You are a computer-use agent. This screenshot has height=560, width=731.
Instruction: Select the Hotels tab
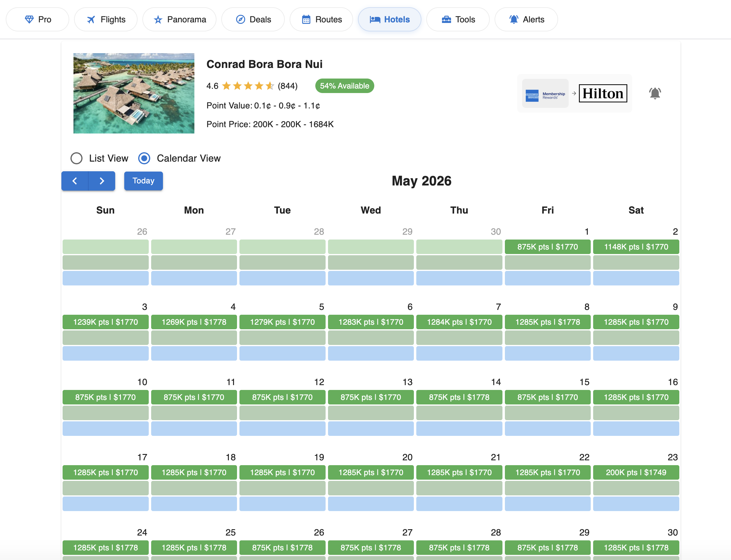tap(389, 19)
